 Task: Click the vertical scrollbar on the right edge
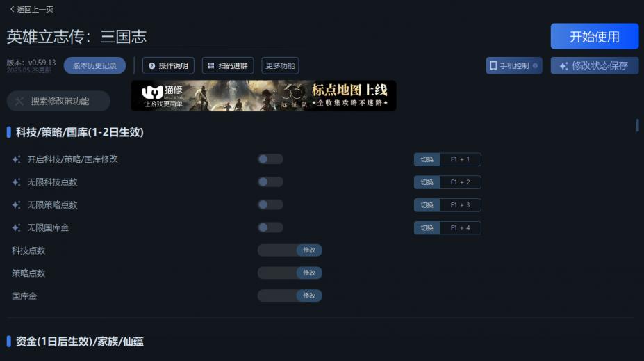pos(637,125)
